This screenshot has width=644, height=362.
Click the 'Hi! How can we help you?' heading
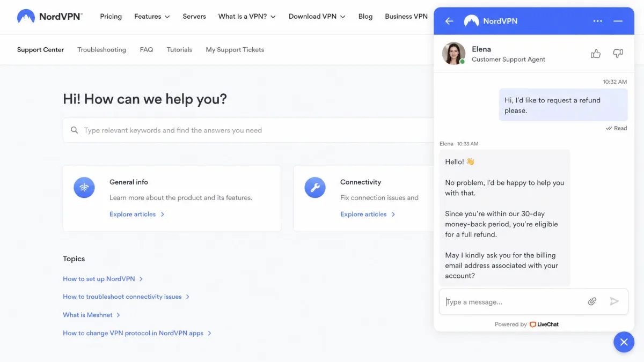pos(145,99)
